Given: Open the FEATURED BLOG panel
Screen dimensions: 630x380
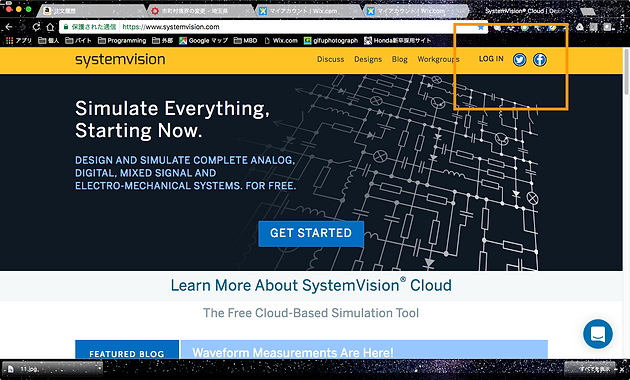Looking at the screenshot, I should [x=127, y=349].
